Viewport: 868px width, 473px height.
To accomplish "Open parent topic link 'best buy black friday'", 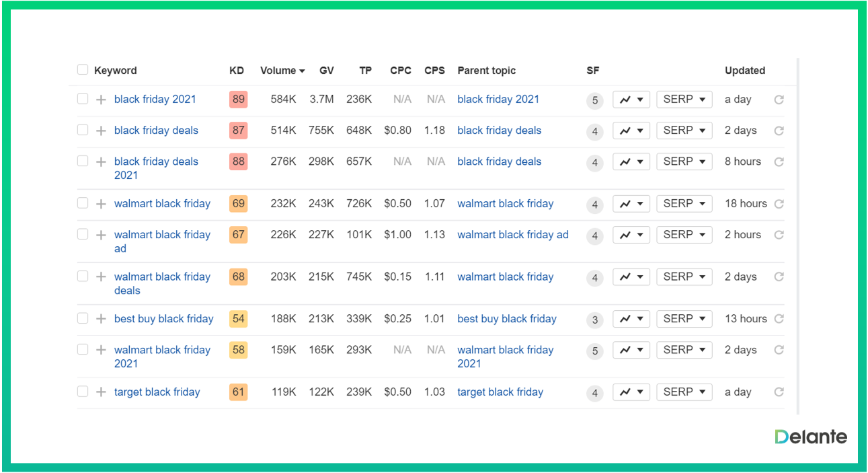I will (x=507, y=319).
